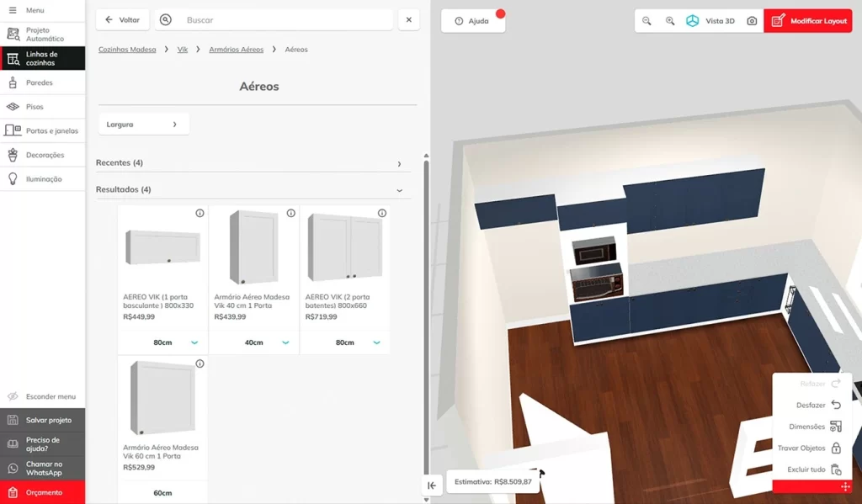Select AEREO VIK 2 porta batentes thumbnail
The width and height of the screenshot is (862, 504).
coord(345,247)
